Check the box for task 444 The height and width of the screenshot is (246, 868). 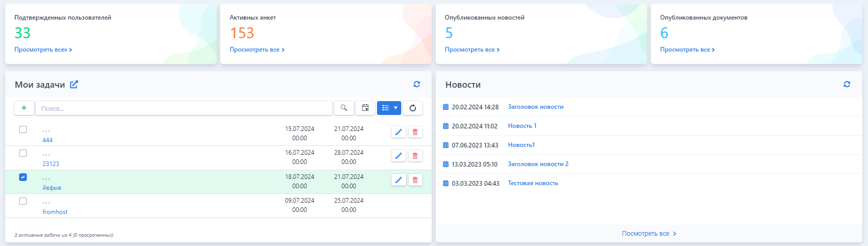coord(23,129)
